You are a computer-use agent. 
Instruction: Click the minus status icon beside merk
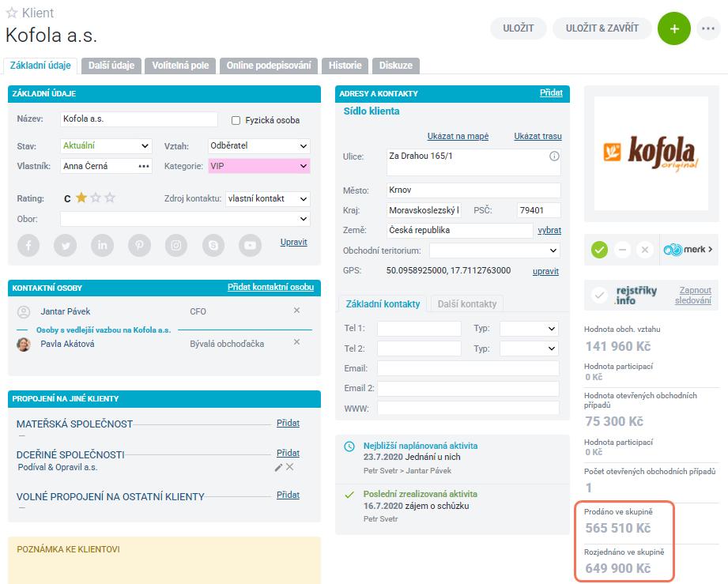622,250
